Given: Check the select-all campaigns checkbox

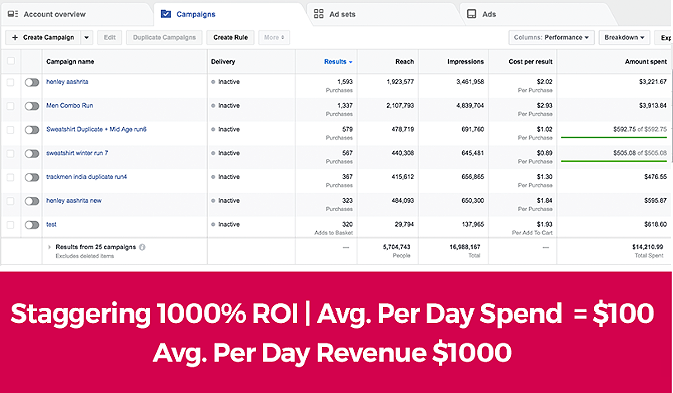Looking at the screenshot, I should point(11,61).
